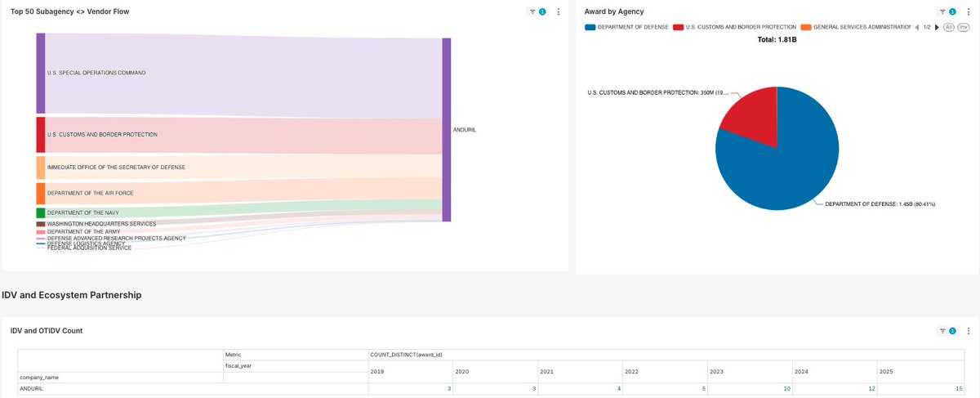
Task: Click Department of Defense 1.45B pie label
Action: click(880, 203)
